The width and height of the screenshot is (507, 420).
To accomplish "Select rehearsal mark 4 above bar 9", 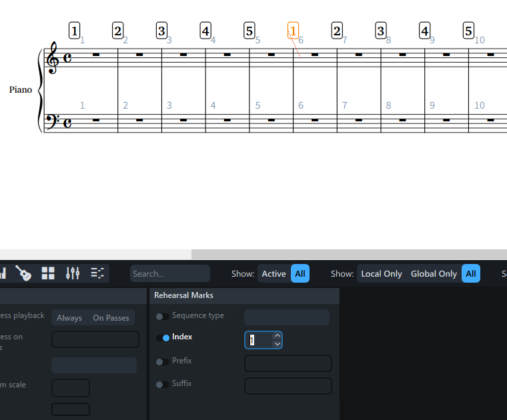I will click(424, 31).
